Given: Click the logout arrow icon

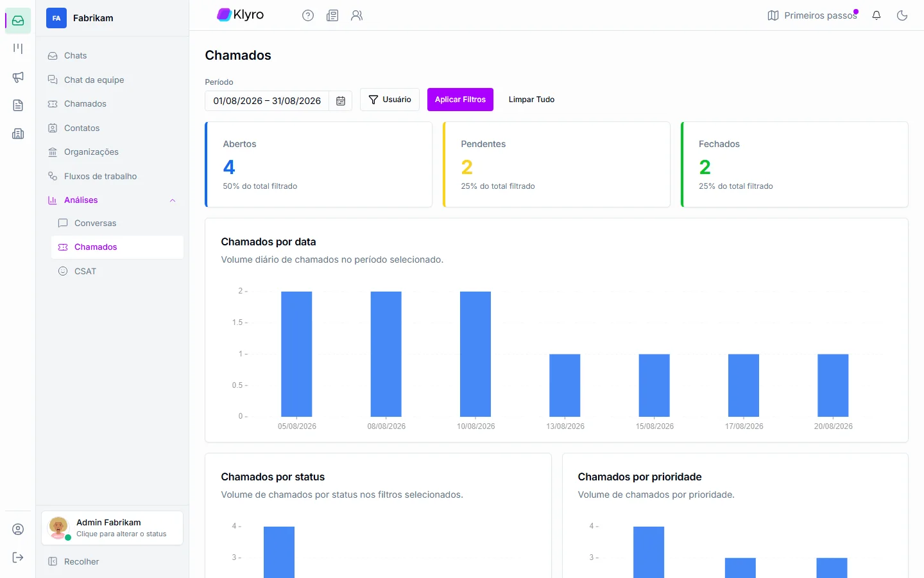Looking at the screenshot, I should (x=18, y=557).
